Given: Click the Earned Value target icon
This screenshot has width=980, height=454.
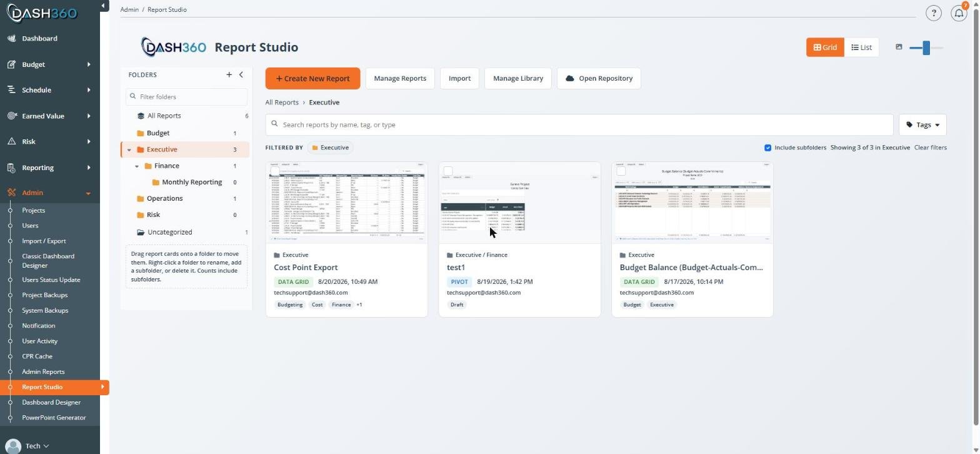Looking at the screenshot, I should coord(11,116).
